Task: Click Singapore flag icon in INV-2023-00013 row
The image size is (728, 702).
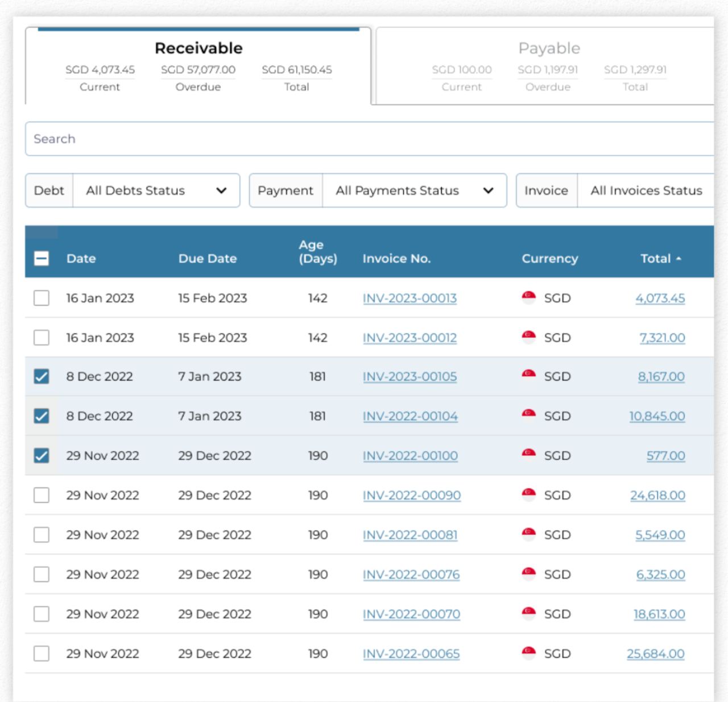Action: (529, 297)
